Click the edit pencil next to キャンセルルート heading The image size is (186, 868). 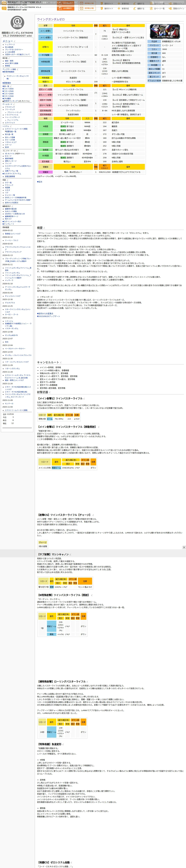[61, 363]
